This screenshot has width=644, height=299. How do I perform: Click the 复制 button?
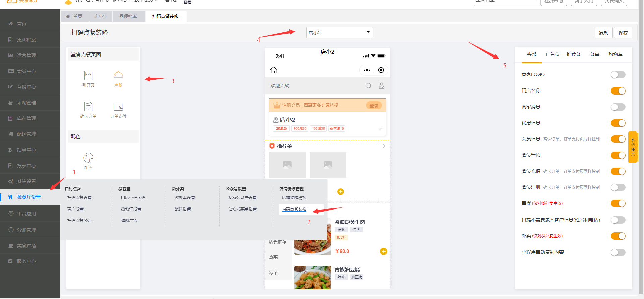(604, 33)
